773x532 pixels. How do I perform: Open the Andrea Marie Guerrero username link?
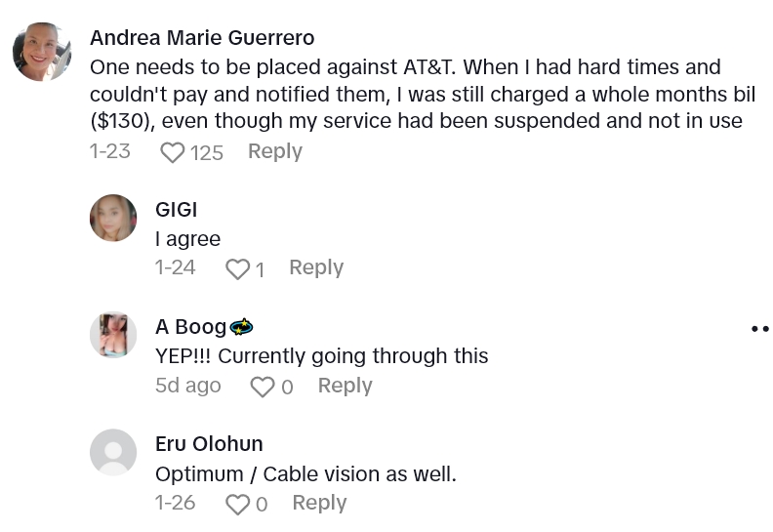(202, 38)
